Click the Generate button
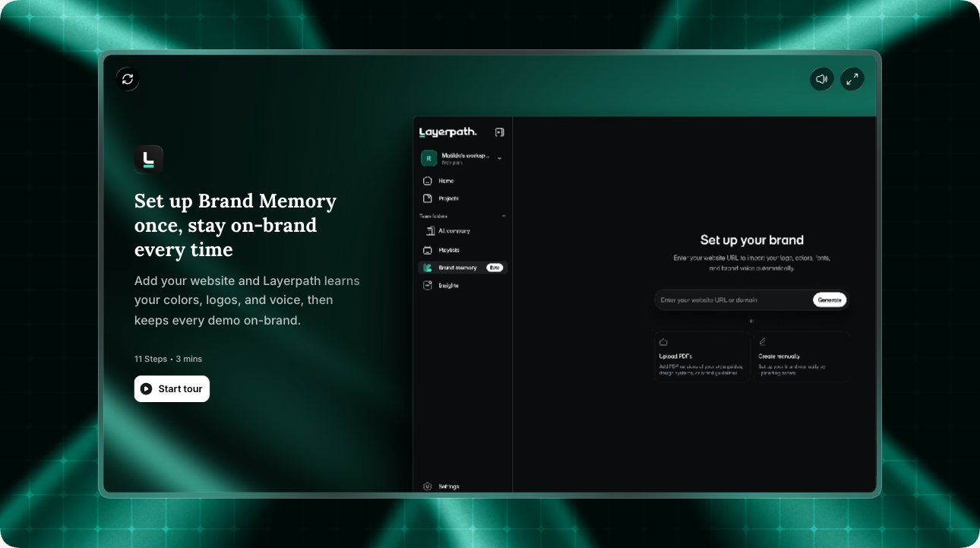This screenshot has height=548, width=980. coord(830,300)
